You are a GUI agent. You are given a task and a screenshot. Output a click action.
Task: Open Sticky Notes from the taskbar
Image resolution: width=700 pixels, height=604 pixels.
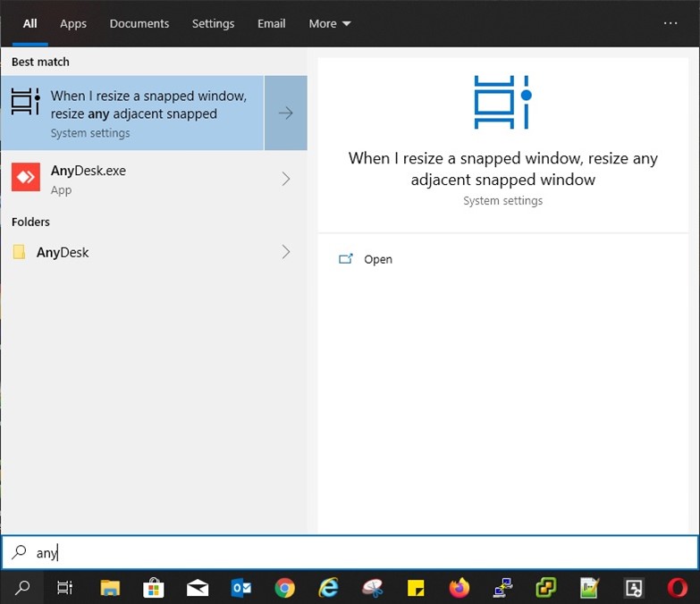pos(416,589)
